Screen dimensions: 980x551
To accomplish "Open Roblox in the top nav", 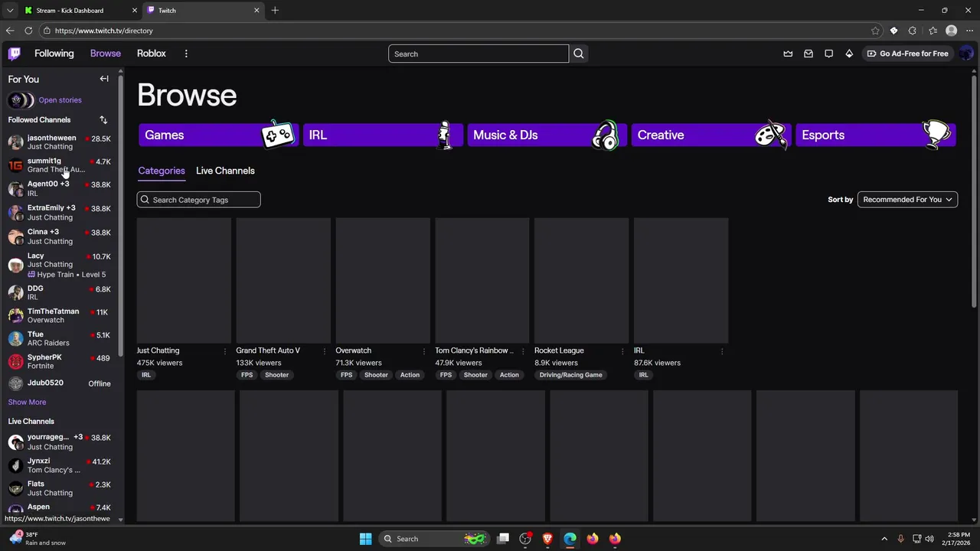I will coord(152,54).
